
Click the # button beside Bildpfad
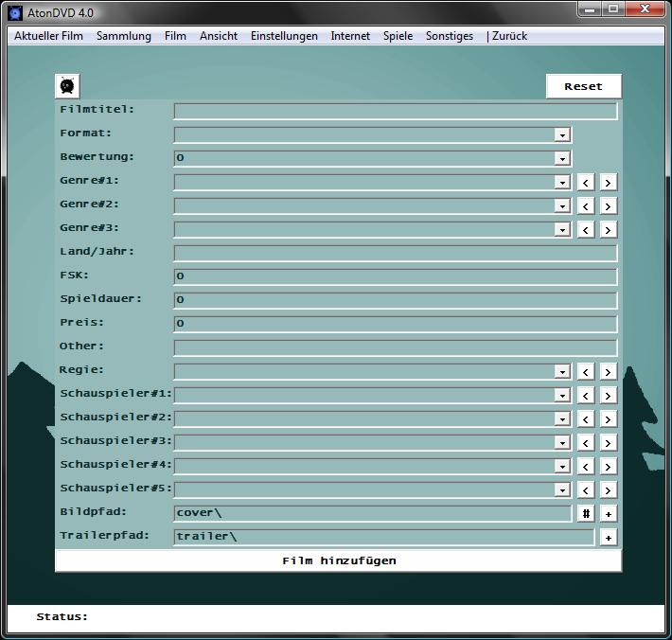pos(586,513)
